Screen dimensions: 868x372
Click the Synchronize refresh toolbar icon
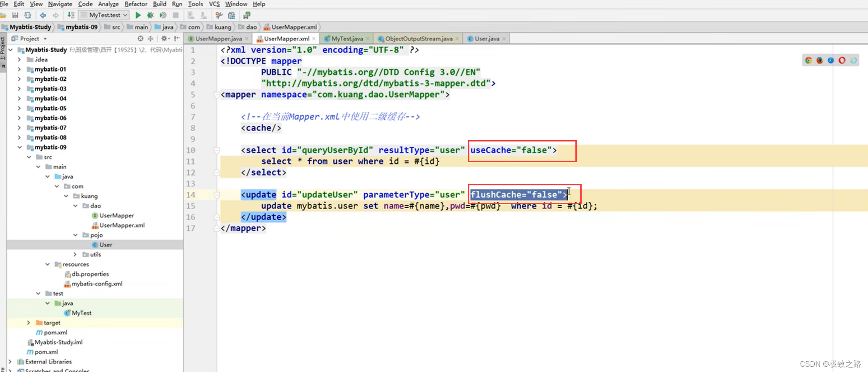pos(28,15)
